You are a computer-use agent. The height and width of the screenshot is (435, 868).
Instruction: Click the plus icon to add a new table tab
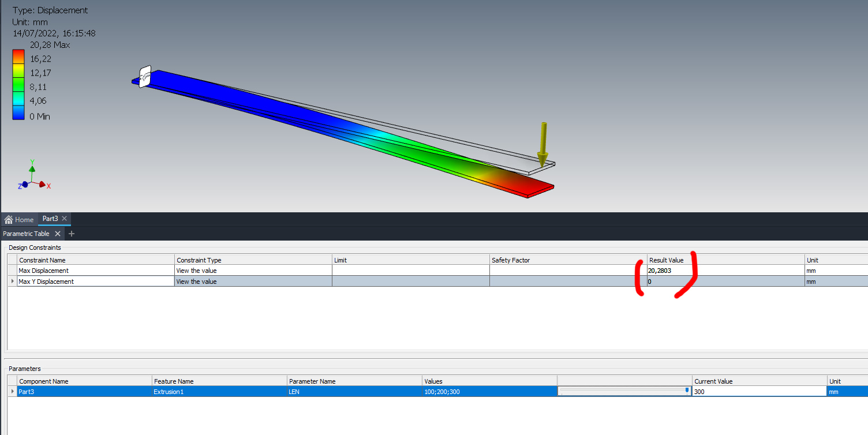[71, 234]
